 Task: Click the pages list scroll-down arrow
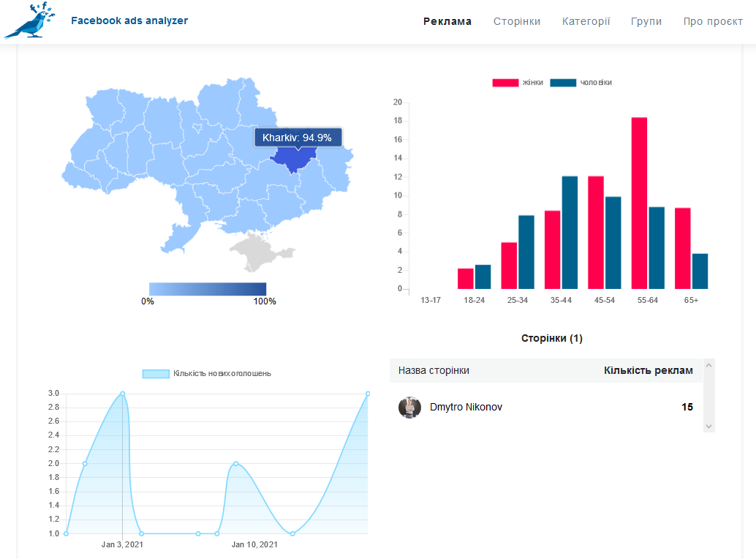(x=708, y=426)
